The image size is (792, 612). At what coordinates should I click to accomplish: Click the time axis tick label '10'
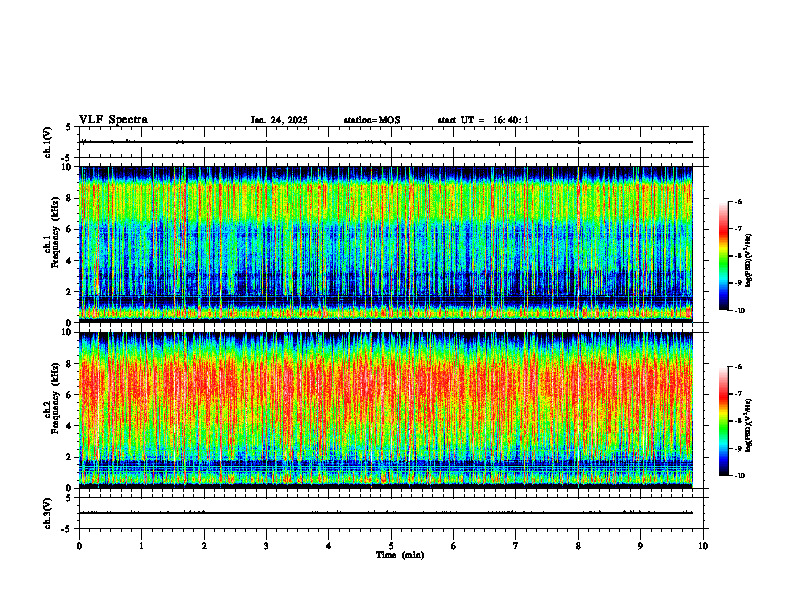[703, 546]
